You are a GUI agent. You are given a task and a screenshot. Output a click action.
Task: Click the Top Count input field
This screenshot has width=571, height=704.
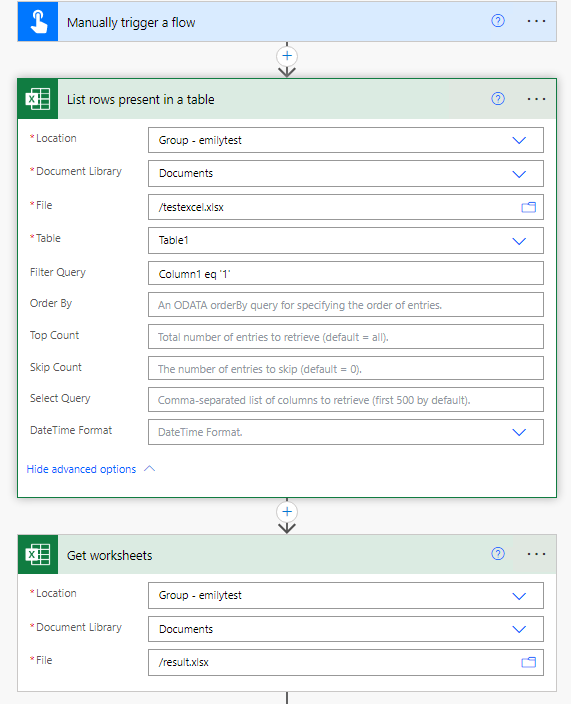coord(346,337)
